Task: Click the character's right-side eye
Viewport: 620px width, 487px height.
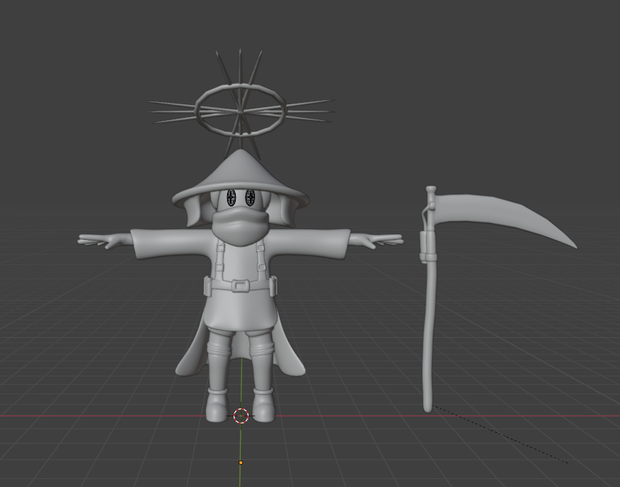Action: (250, 197)
